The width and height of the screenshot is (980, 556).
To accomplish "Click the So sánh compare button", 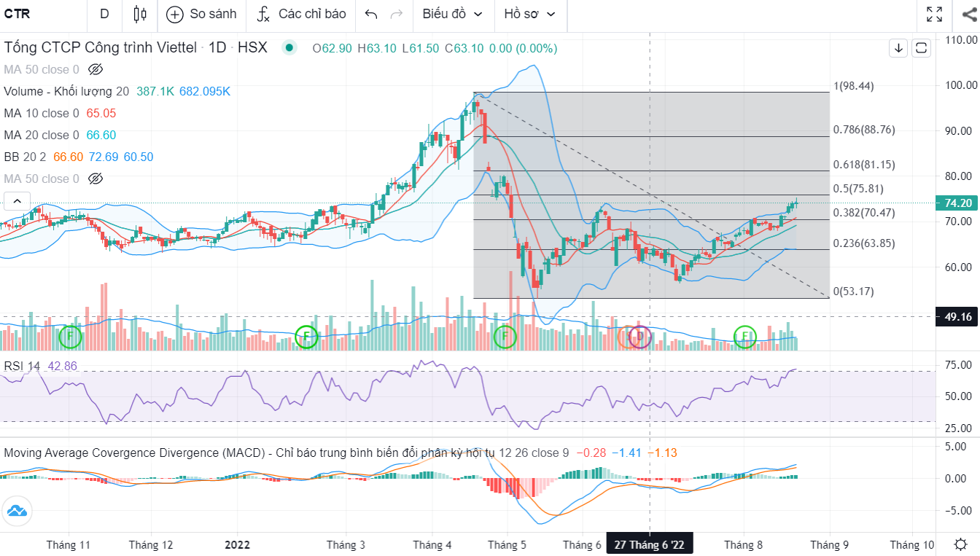I will tap(202, 14).
